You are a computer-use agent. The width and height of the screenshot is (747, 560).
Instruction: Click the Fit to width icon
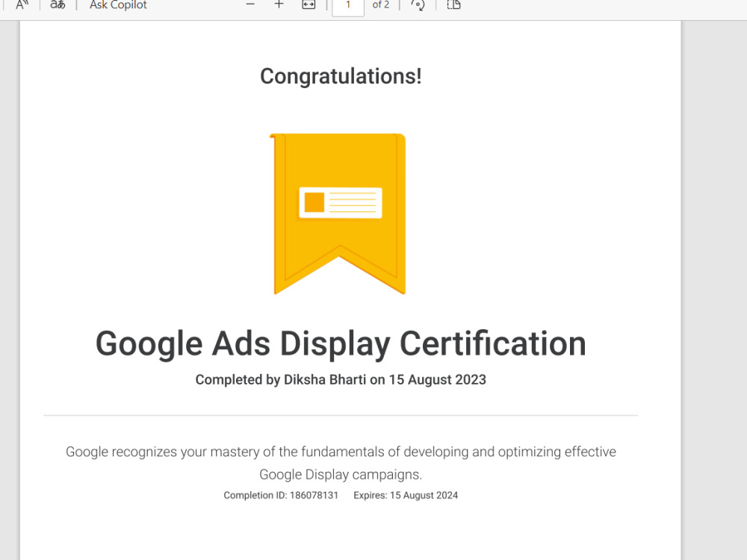309,4
